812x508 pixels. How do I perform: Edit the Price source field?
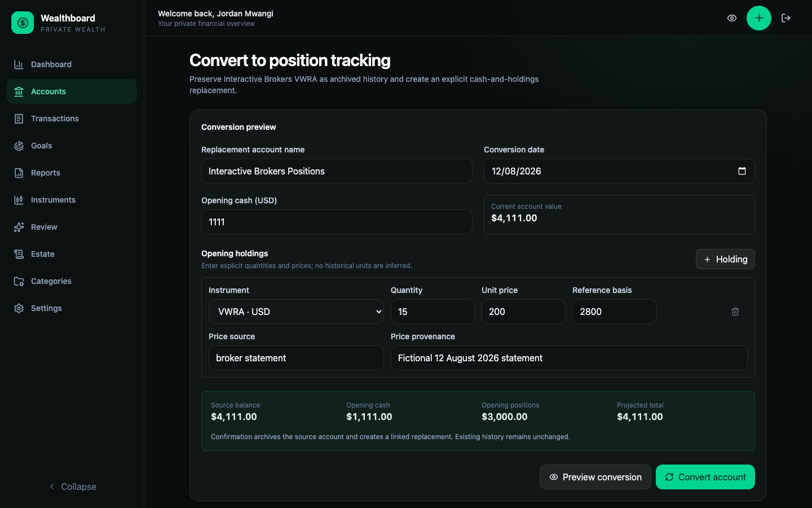(296, 358)
